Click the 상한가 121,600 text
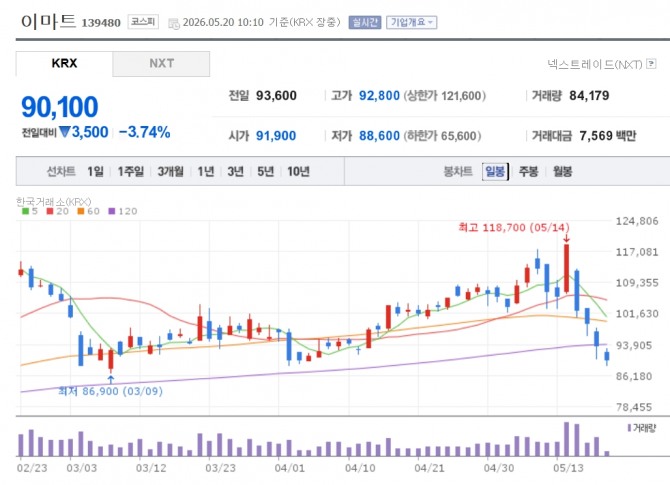The height and width of the screenshot is (485, 670). coord(444,96)
